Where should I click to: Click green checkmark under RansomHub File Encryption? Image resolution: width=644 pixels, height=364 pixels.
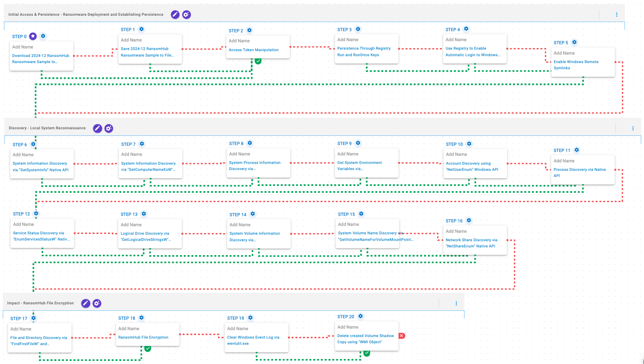tap(148, 349)
